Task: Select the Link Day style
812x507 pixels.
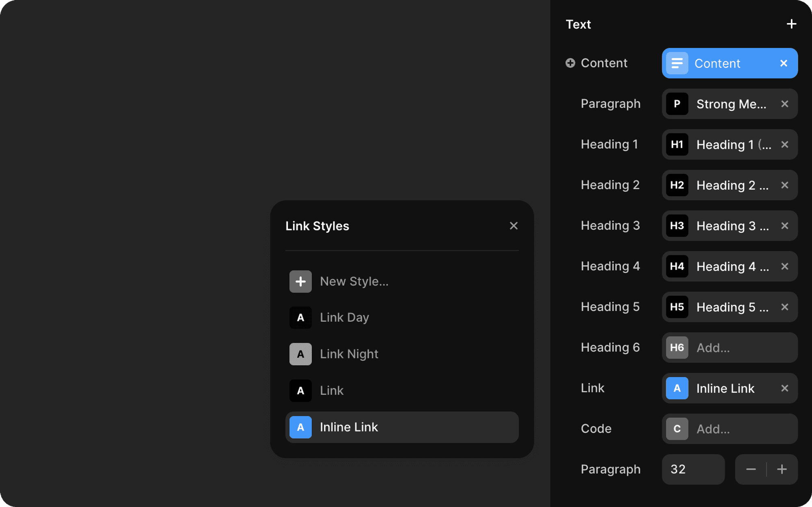Action: [x=344, y=317]
